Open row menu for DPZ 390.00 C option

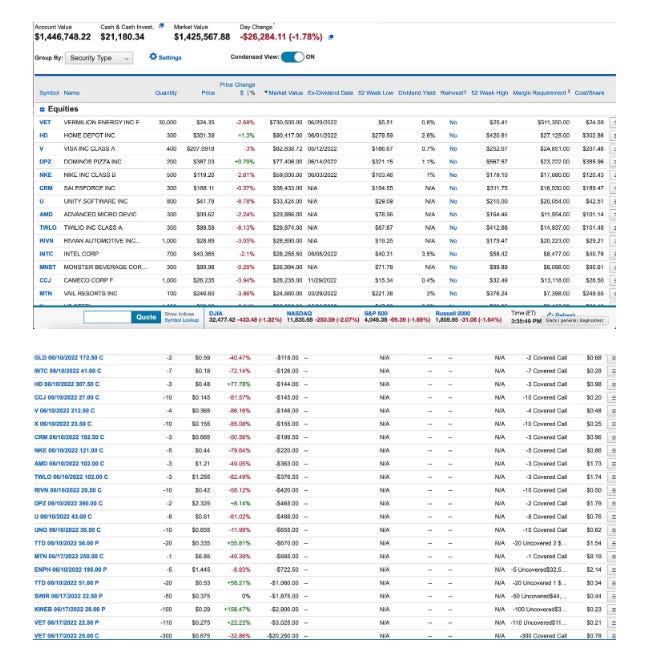(x=614, y=504)
